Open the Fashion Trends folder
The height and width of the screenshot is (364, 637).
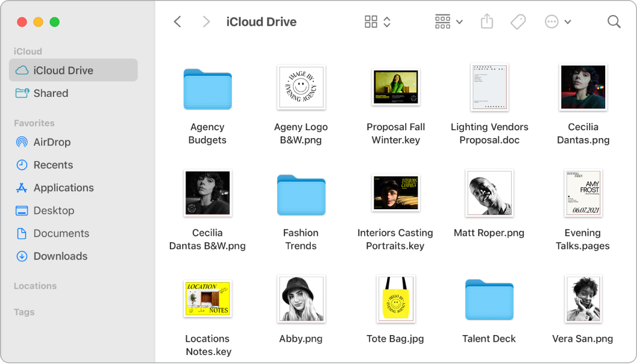pos(301,195)
